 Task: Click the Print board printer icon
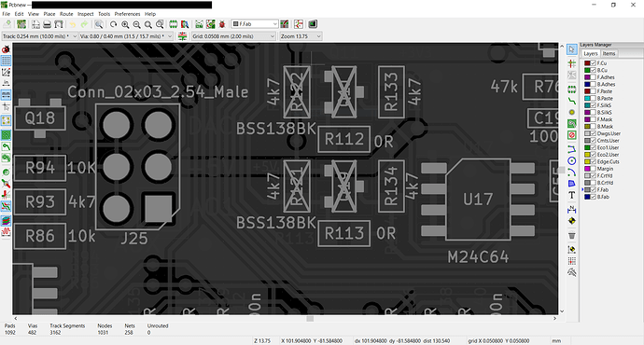pyautogui.click(x=47, y=24)
